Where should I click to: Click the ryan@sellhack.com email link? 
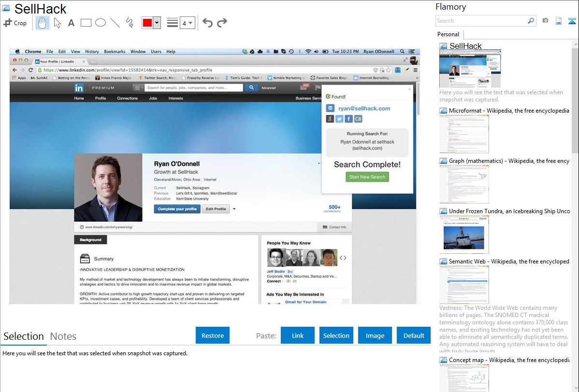364,108
